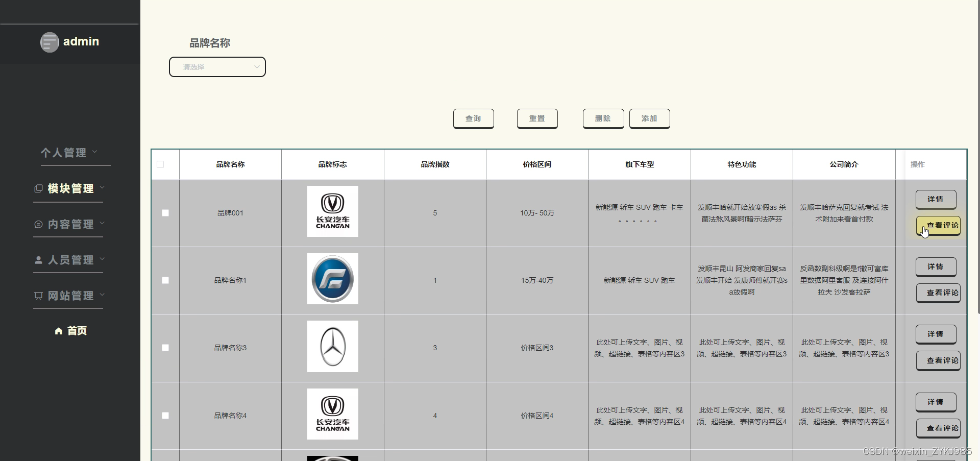Click the cell 品牌名称4
The image size is (980, 461).
tap(230, 416)
